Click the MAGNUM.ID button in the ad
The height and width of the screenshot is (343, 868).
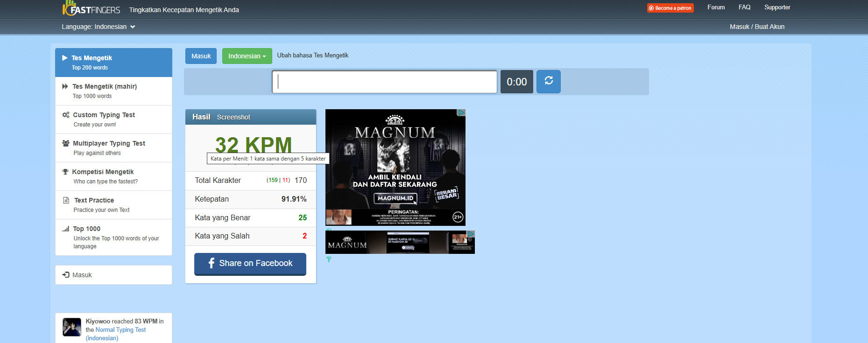click(x=395, y=198)
